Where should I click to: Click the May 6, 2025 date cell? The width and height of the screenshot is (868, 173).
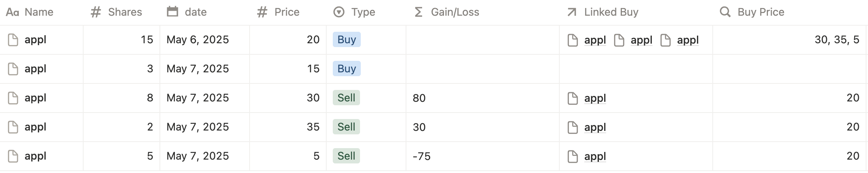pos(197,40)
